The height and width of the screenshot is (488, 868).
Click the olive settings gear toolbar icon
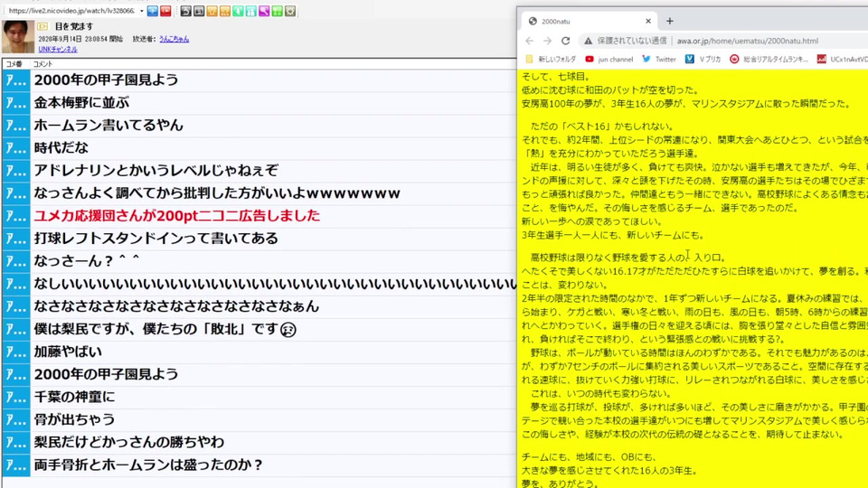[x=290, y=11]
